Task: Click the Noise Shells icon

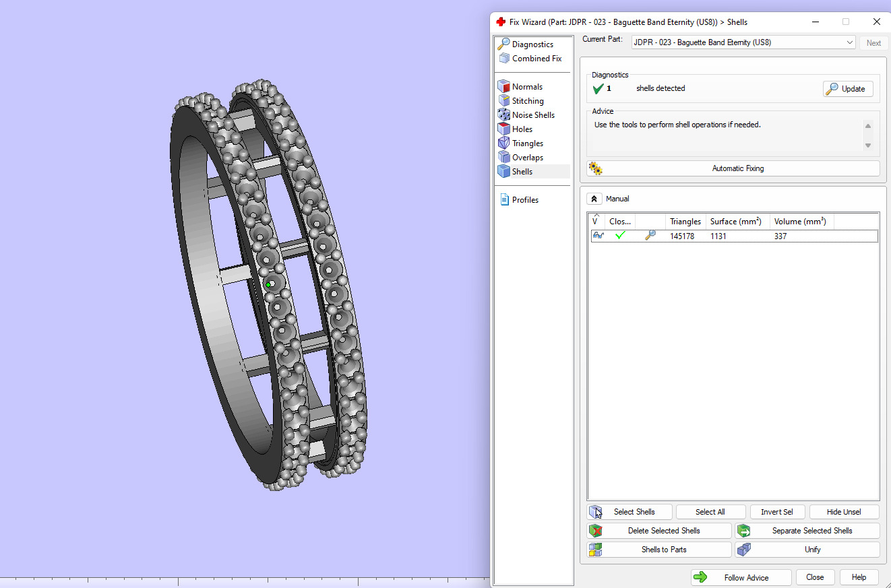Action: tap(503, 115)
